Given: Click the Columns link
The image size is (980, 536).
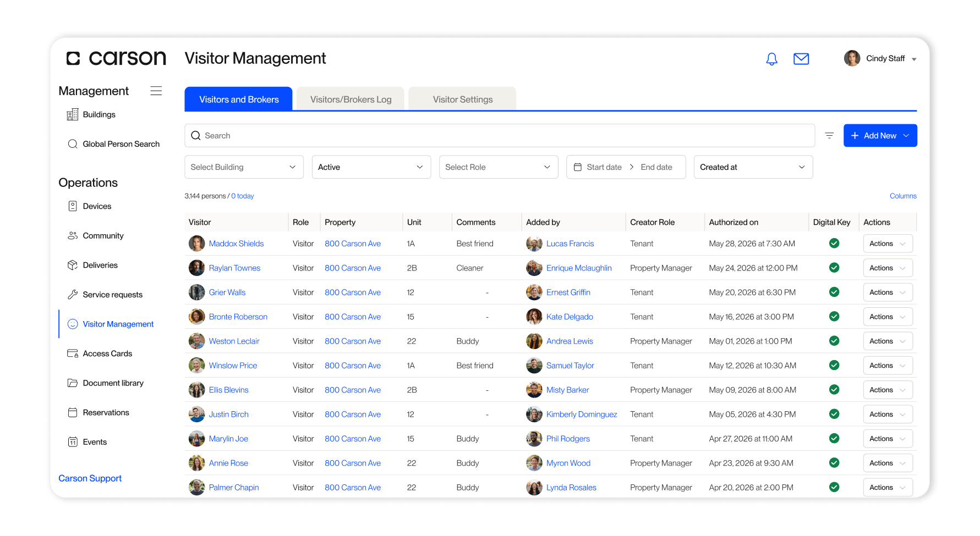Looking at the screenshot, I should (x=903, y=196).
